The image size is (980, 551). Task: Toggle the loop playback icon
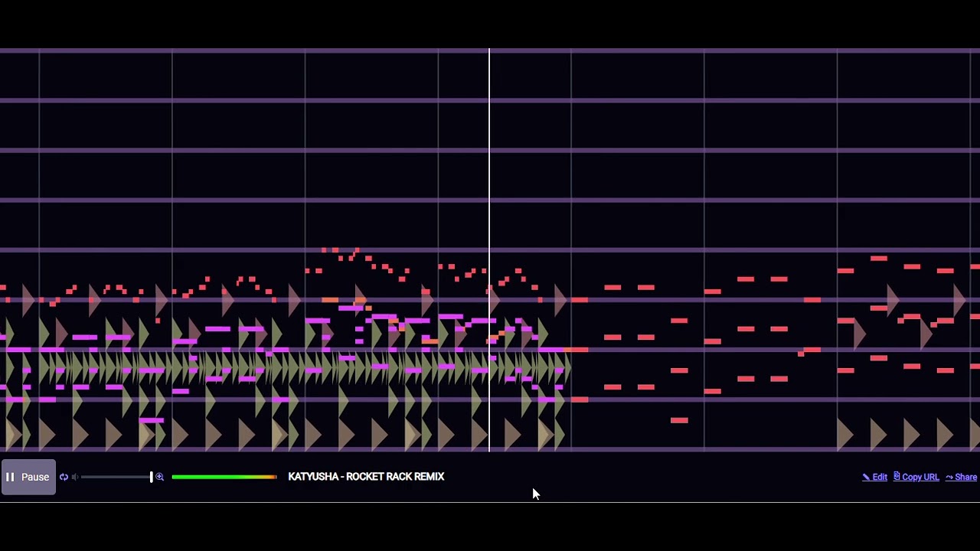(x=64, y=477)
